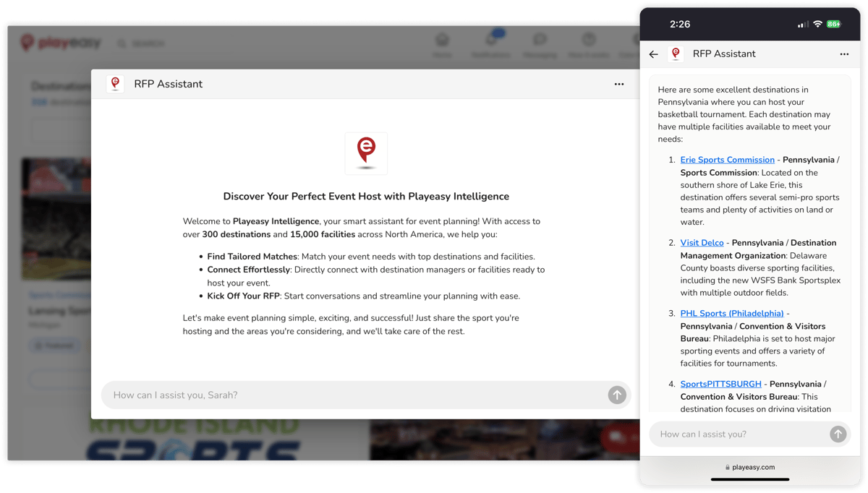Open the SportsPITTSBURGH link
This screenshot has height=493, width=868.
pyautogui.click(x=720, y=384)
